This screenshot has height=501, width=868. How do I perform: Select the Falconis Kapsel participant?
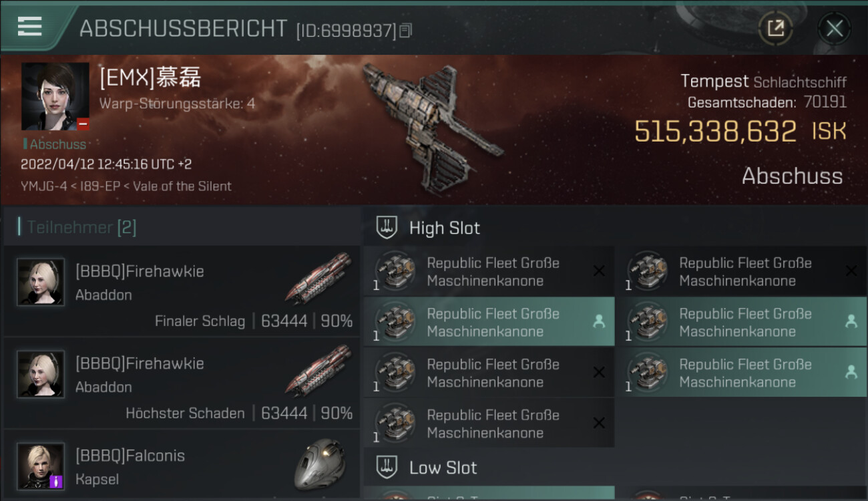click(x=182, y=466)
